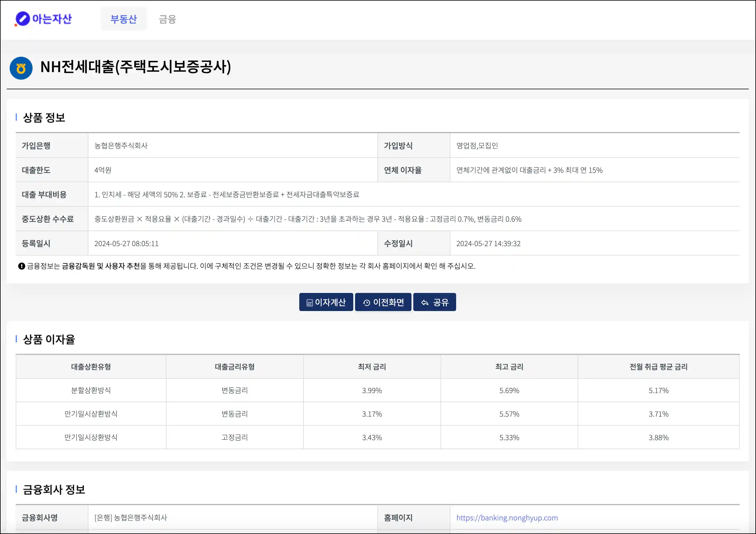This screenshot has width=756, height=534.
Task: Click the 5.33% maximum rate cell
Action: coord(509,437)
